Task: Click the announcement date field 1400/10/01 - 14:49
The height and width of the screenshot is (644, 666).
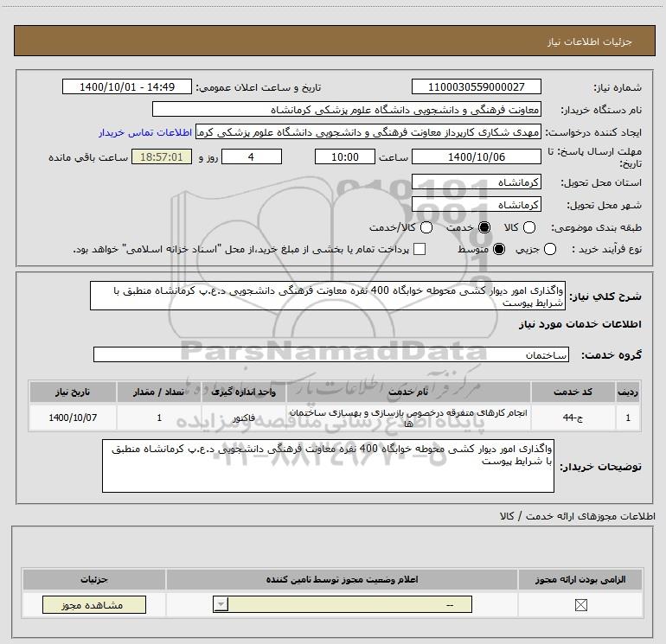Action: tap(127, 86)
